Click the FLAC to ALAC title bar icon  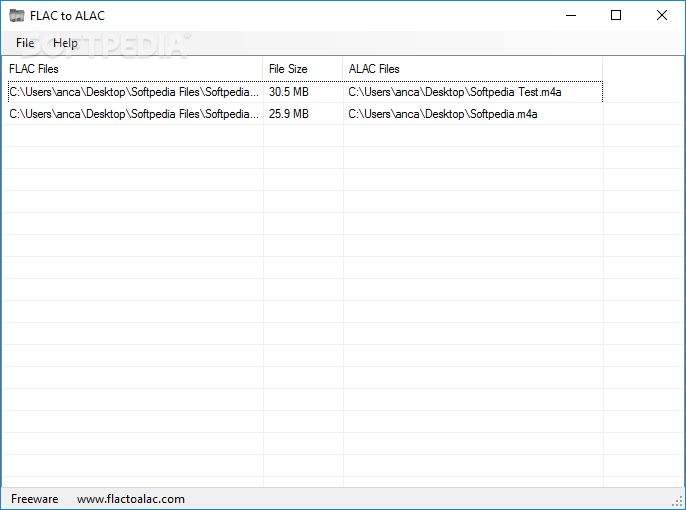[17, 16]
